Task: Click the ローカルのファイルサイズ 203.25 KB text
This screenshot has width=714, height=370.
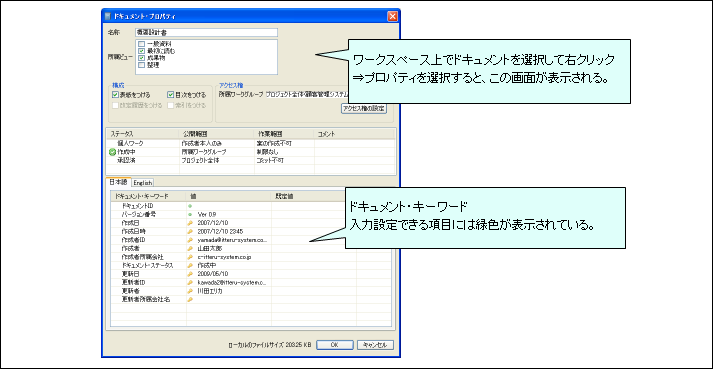Action: [270, 345]
